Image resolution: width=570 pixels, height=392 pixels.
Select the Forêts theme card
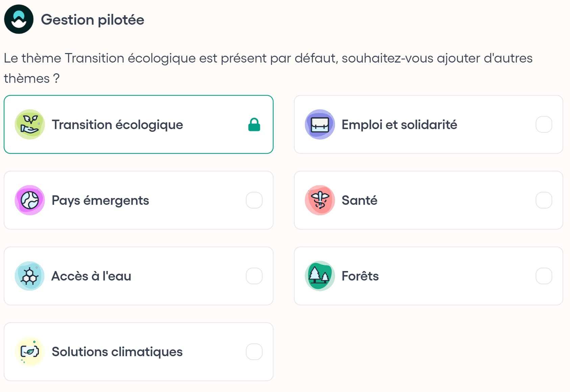pyautogui.click(x=429, y=276)
